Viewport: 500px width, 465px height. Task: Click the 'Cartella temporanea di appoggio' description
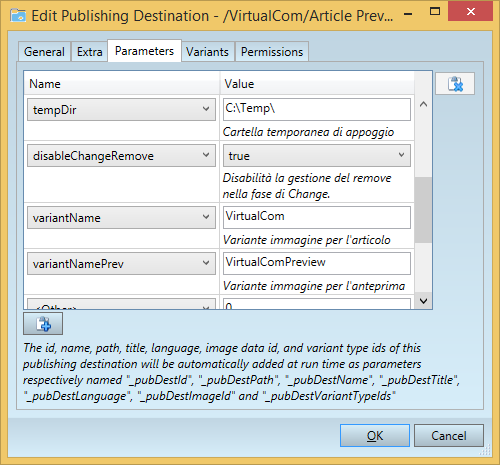[308, 132]
